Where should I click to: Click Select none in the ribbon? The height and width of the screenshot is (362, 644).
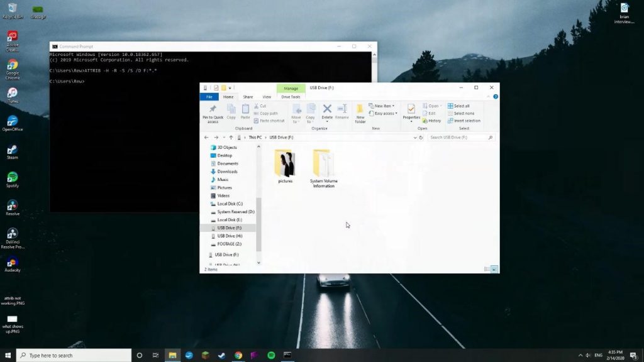tap(464, 113)
